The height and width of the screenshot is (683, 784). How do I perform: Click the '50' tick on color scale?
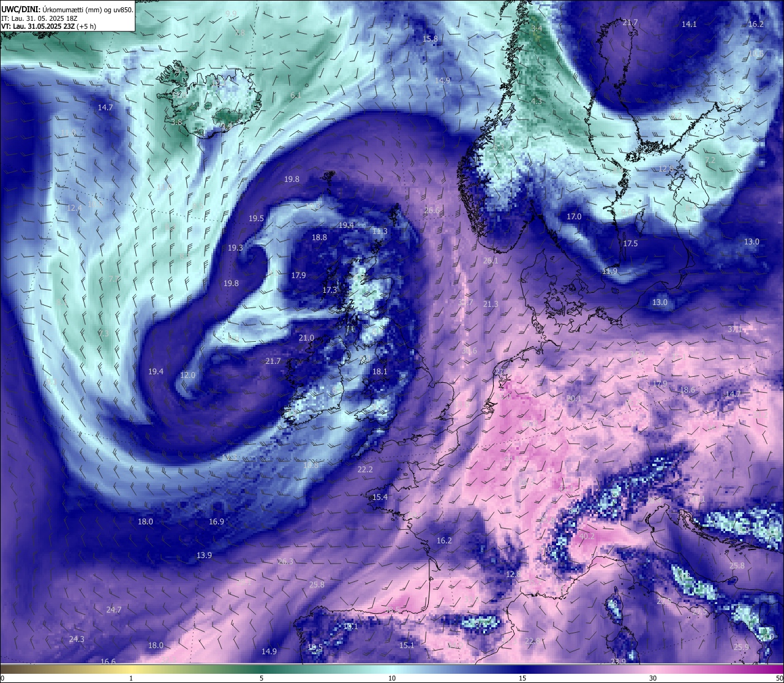pos(779,678)
